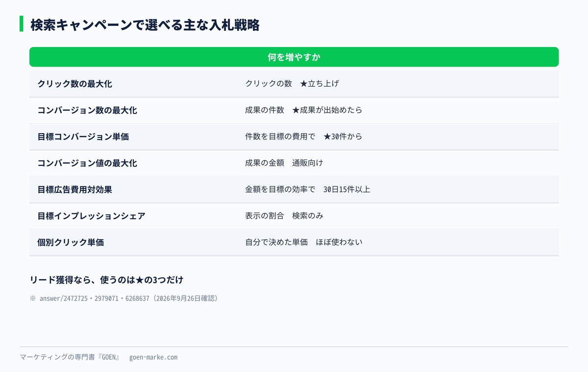Click the cell '成果の金額 通販向け'
Screen dimensions: 588x372
pyautogui.click(x=284, y=163)
